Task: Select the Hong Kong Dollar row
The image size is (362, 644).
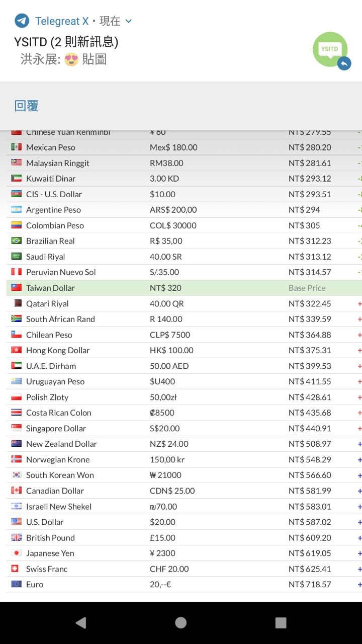Action: pyautogui.click(x=184, y=350)
